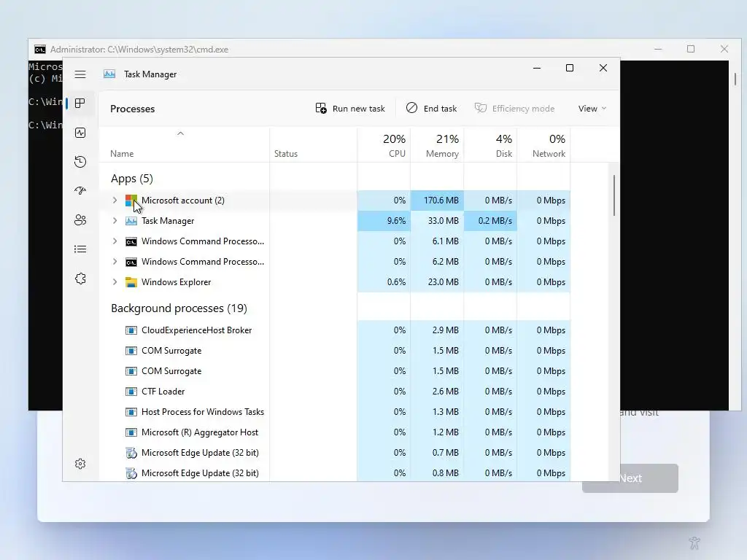The height and width of the screenshot is (560, 747).
Task: Expand the second Windows Command Processor row
Action: coord(115,262)
